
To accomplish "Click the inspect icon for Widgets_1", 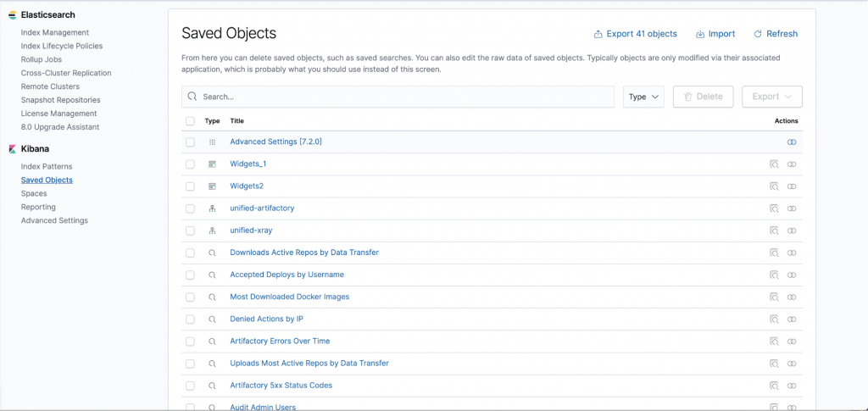I will point(774,164).
